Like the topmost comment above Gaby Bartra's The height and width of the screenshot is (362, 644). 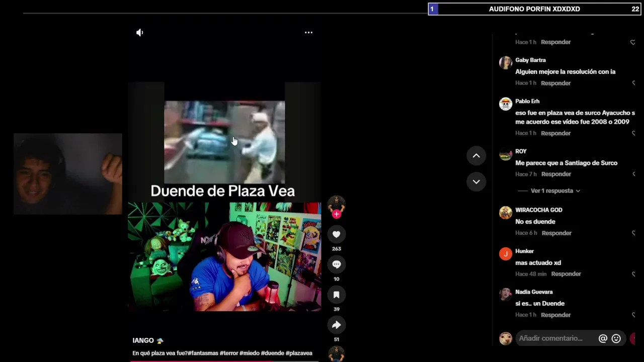[633, 42]
